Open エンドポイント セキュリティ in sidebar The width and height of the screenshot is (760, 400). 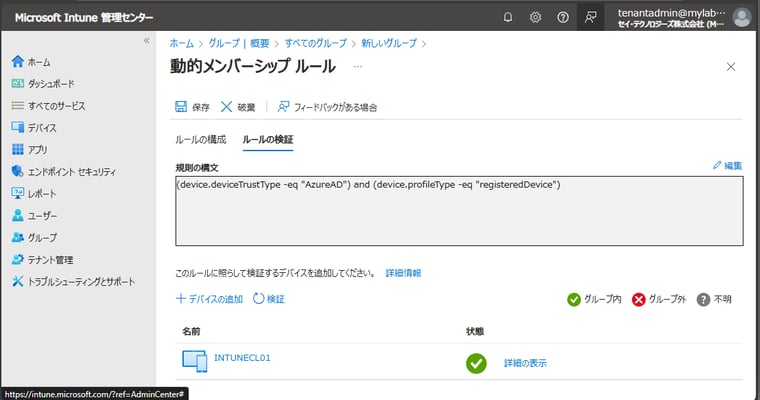64,172
